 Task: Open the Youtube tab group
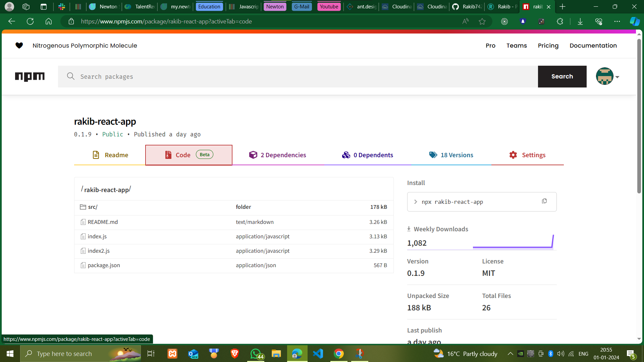pyautogui.click(x=329, y=7)
